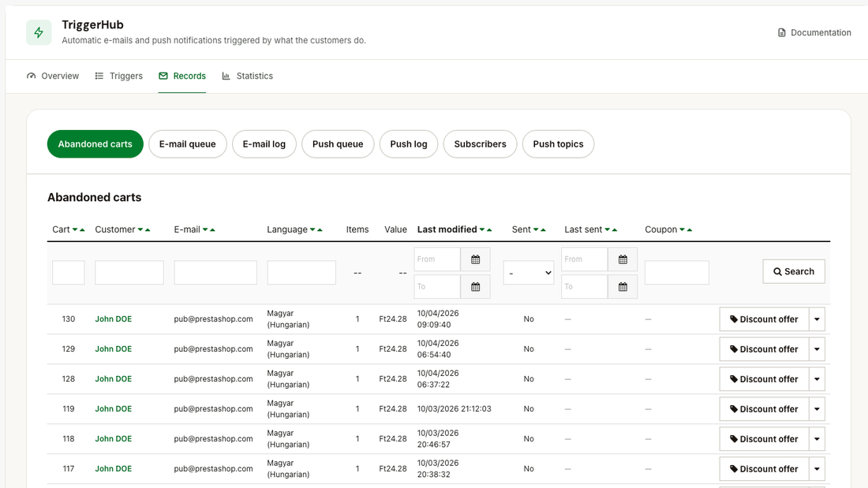Viewport: 868px width, 488px height.
Task: Sort Customer column ascending
Action: tap(148, 229)
